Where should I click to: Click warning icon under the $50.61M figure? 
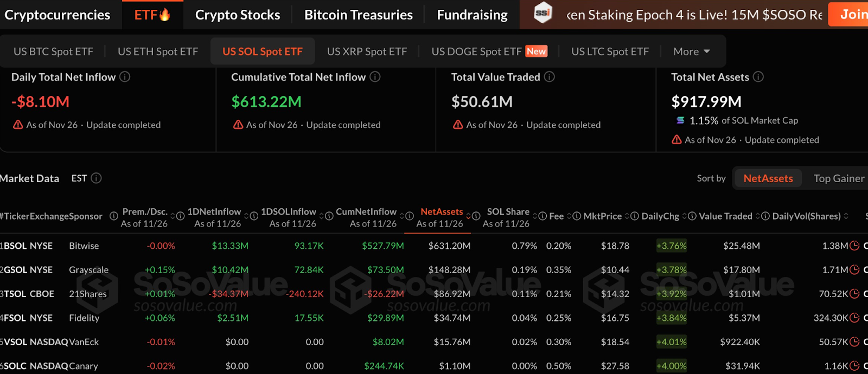458,125
